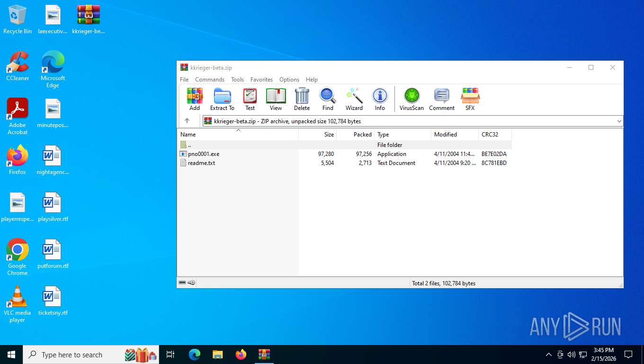Expand the archive path dropdown
644x364 pixels.
[x=619, y=121]
